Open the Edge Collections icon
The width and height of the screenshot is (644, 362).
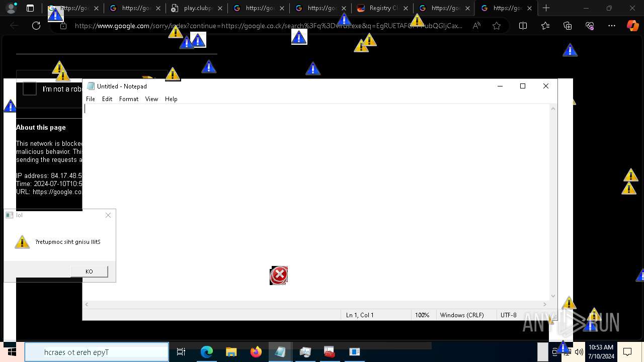[x=568, y=26]
